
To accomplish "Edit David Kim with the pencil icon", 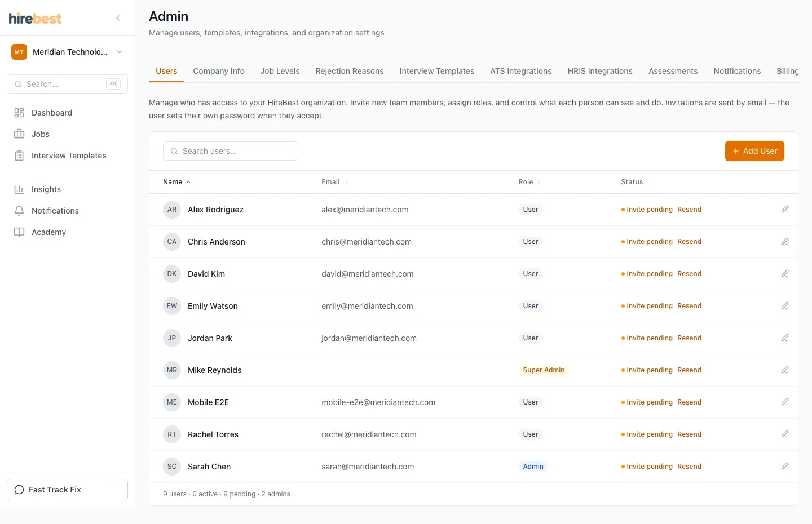I will point(784,274).
